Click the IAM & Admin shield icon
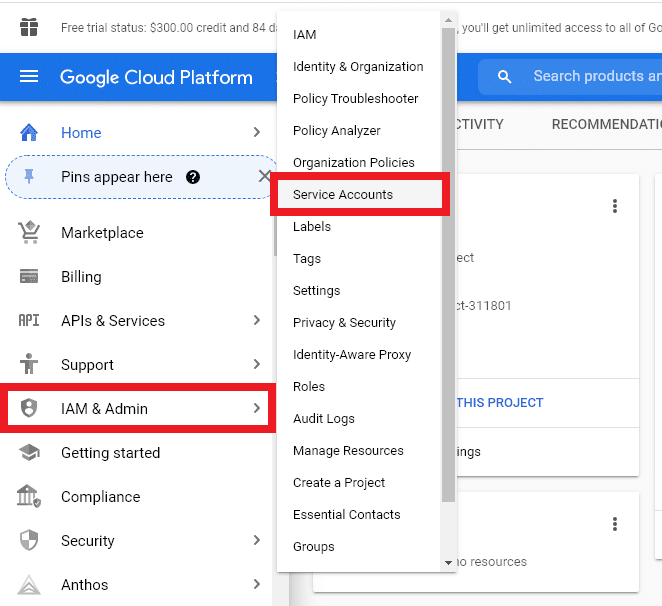Image resolution: width=662 pixels, height=606 pixels. tap(29, 408)
